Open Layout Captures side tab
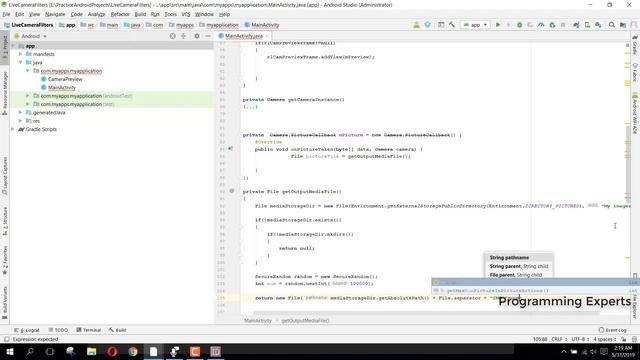The image size is (640, 360). (4, 176)
